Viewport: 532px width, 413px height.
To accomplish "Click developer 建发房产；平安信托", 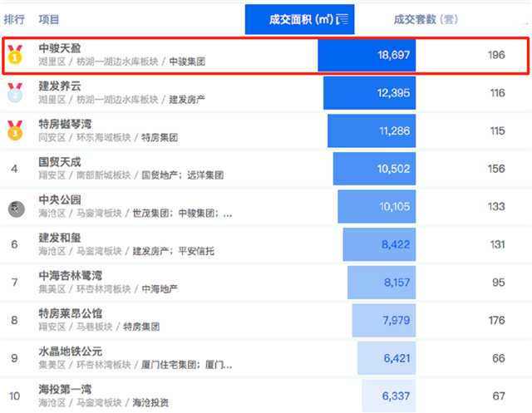I will tap(174, 251).
